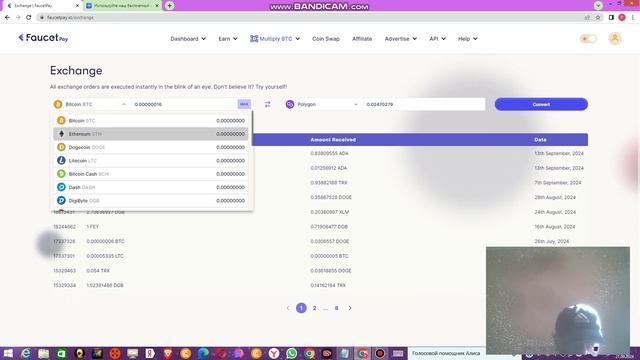Click the browser forward arrow
The image size is (640, 360).
tap(18, 18)
